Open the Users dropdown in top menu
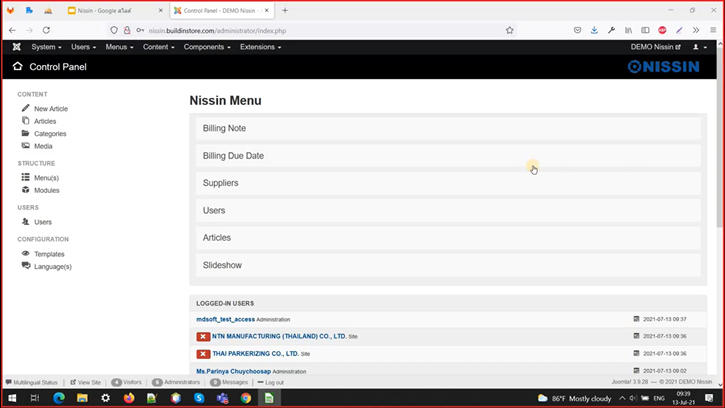Image resolution: width=725 pixels, height=408 pixels. 83,47
